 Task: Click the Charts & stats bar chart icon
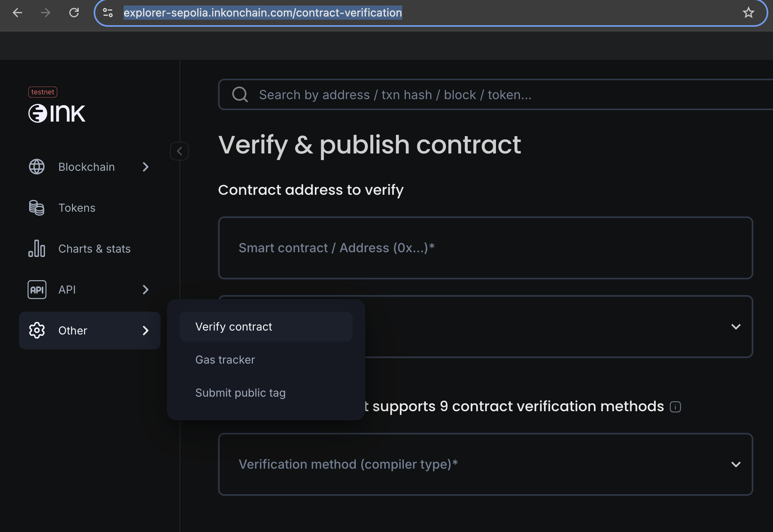point(37,248)
